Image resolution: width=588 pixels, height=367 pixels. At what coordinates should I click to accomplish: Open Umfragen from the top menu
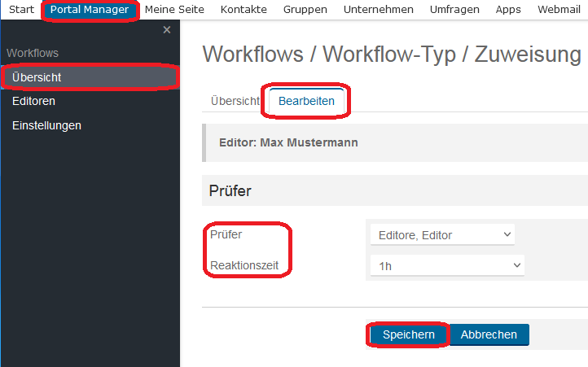[454, 10]
